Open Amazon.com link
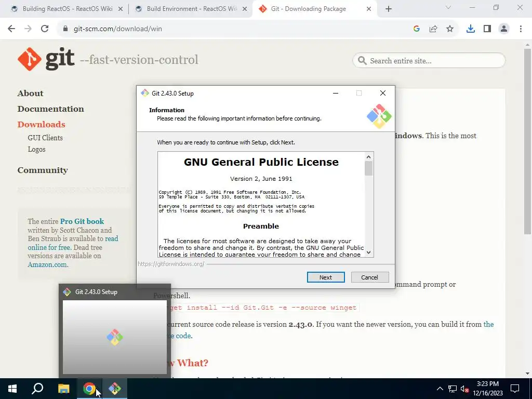Image resolution: width=532 pixels, height=399 pixels. tap(48, 264)
